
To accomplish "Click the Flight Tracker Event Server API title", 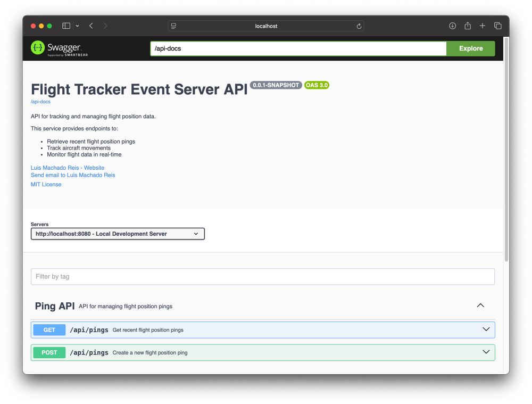I will pos(139,89).
